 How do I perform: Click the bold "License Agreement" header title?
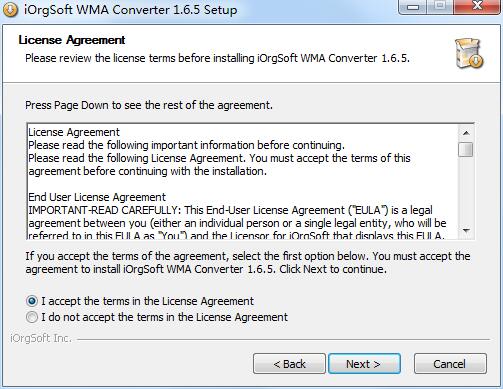72,40
